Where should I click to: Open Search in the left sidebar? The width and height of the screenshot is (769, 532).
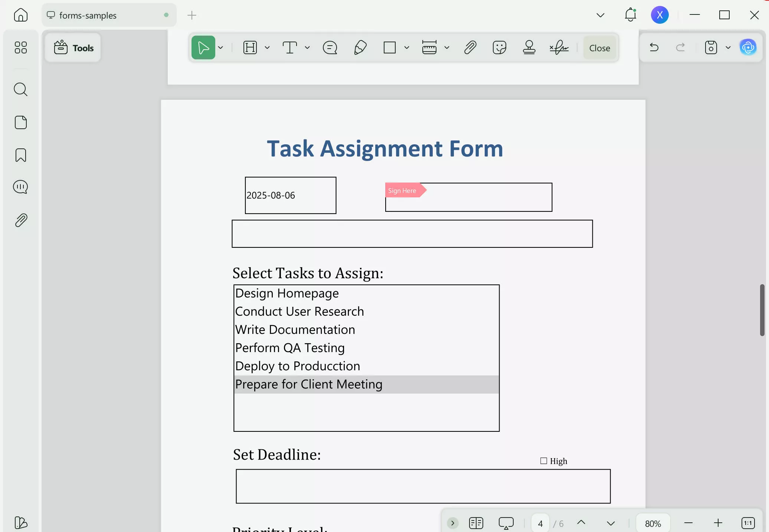point(20,89)
